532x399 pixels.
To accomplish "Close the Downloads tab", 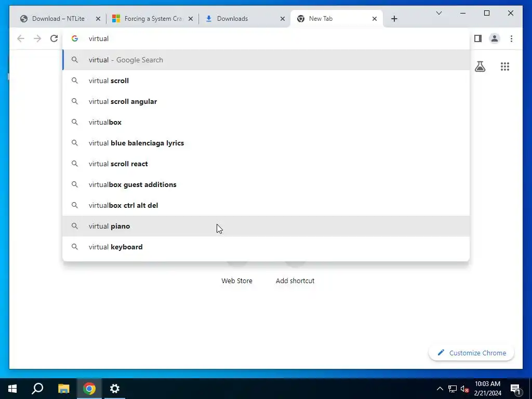I will pos(282,19).
